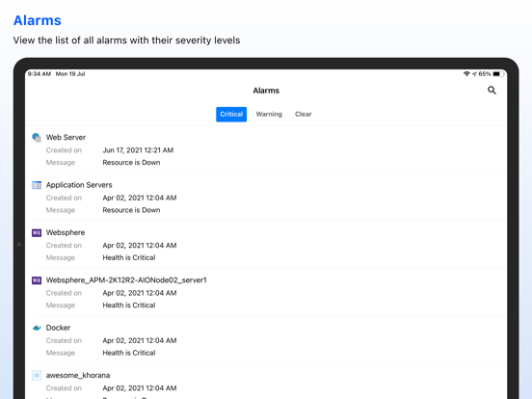Switch to the Clear severity tab
This screenshot has height=399, width=532.
[303, 115]
